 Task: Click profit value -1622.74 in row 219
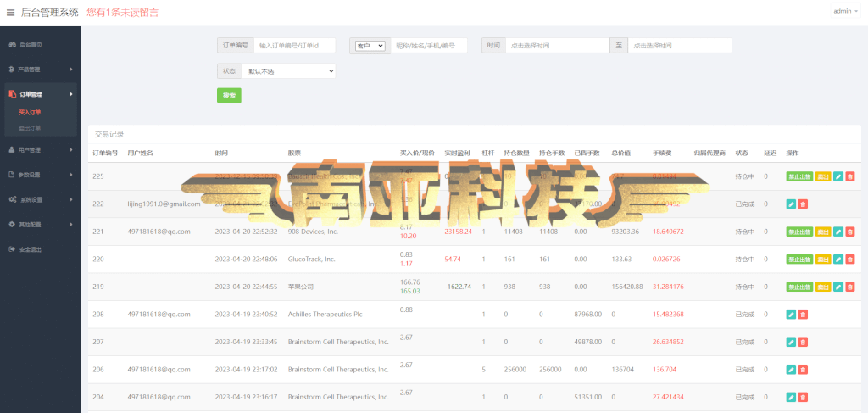(458, 287)
